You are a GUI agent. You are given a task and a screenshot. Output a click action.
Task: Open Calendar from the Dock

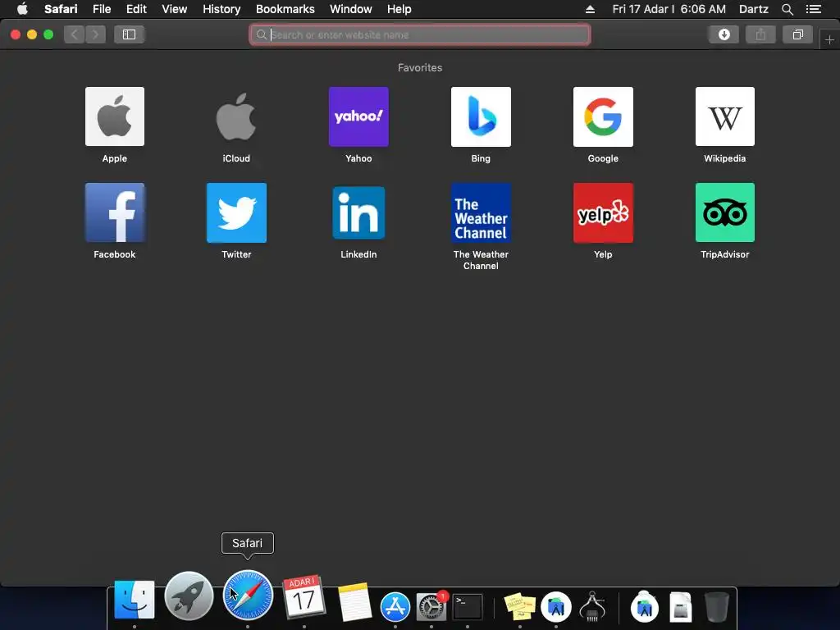(x=304, y=596)
